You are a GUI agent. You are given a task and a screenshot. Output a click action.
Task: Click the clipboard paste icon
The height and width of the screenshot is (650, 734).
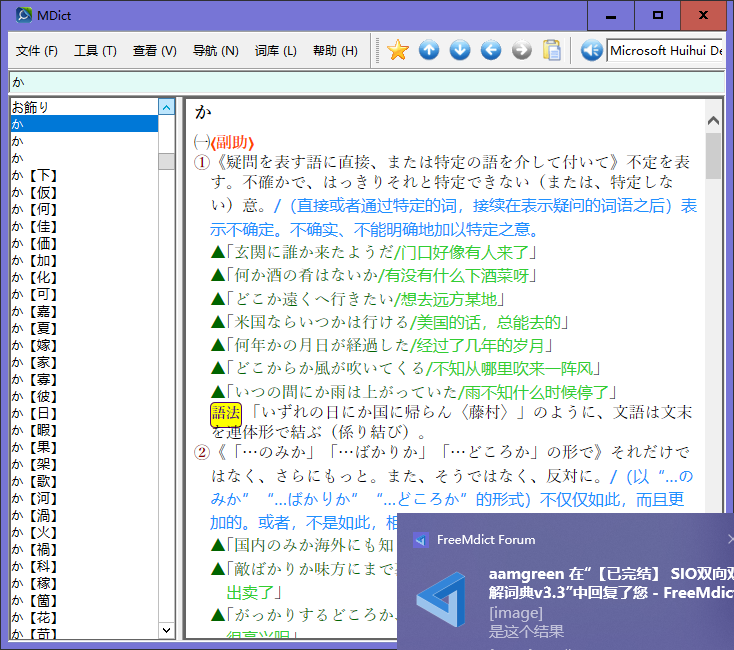click(x=552, y=50)
